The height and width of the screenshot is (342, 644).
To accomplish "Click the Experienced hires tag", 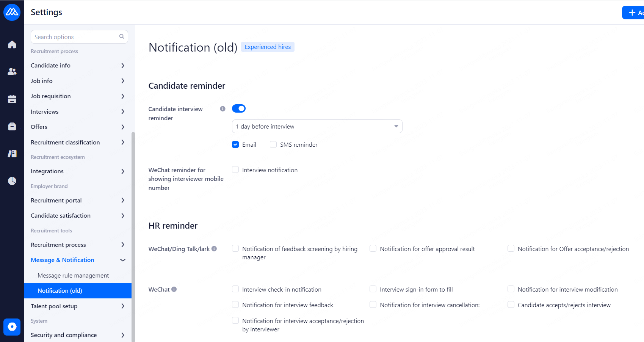I will point(268,47).
